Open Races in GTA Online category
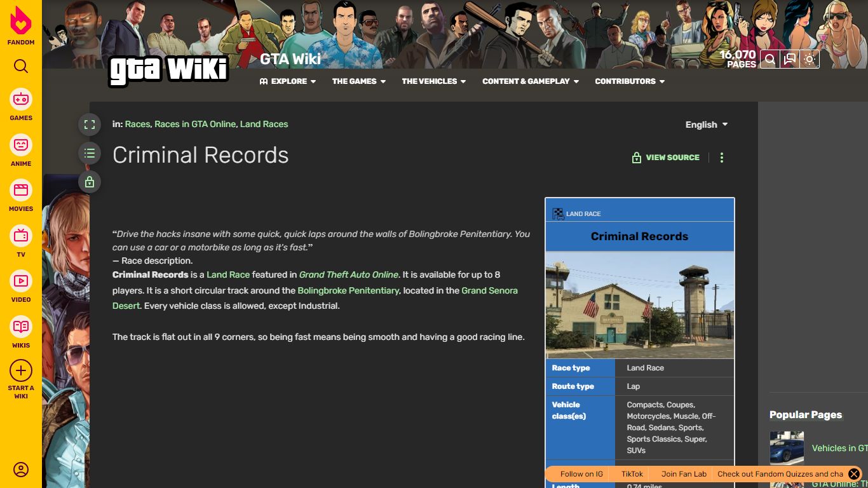The width and height of the screenshot is (868, 488). pyautogui.click(x=195, y=124)
